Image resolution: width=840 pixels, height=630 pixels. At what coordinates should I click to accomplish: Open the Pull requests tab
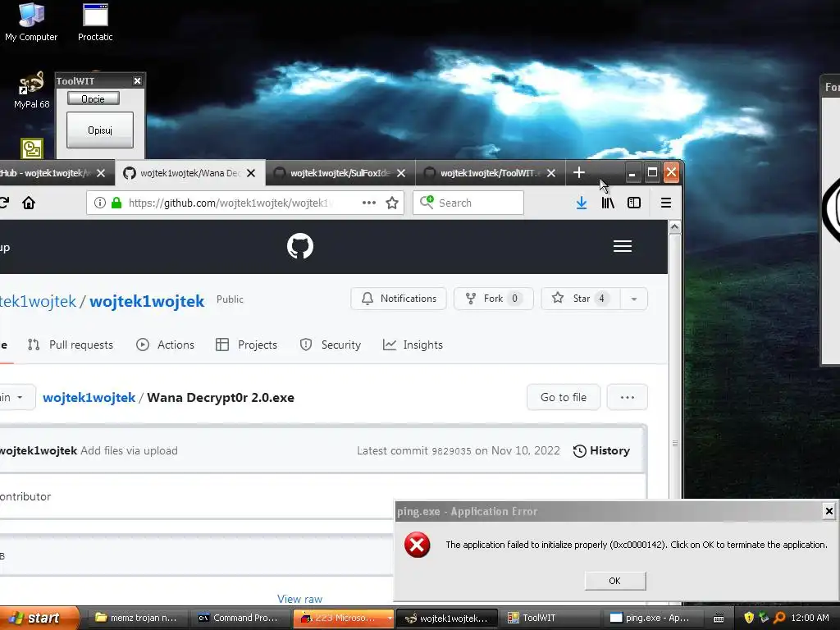71,345
